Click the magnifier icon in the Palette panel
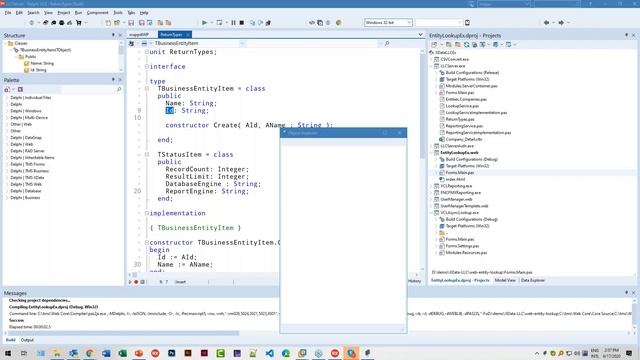The width and height of the screenshot is (640, 360). tap(119, 89)
